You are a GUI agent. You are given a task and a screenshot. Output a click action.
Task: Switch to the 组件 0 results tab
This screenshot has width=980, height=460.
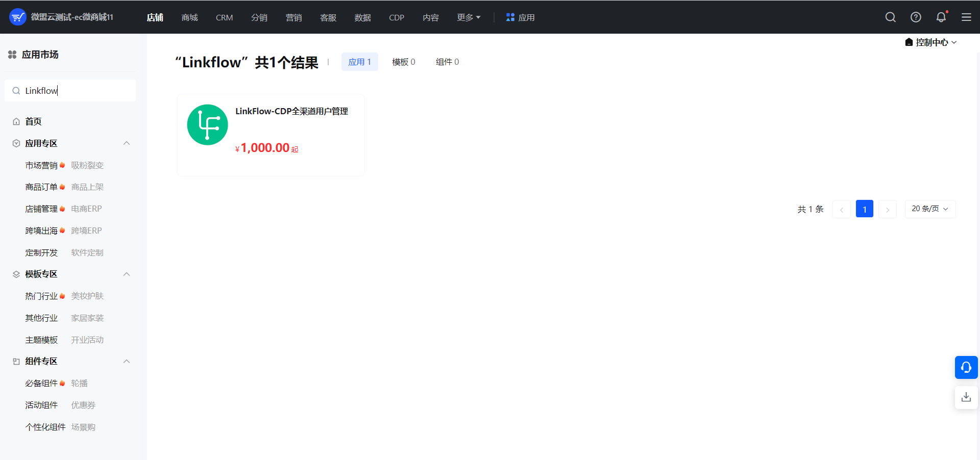tap(447, 62)
